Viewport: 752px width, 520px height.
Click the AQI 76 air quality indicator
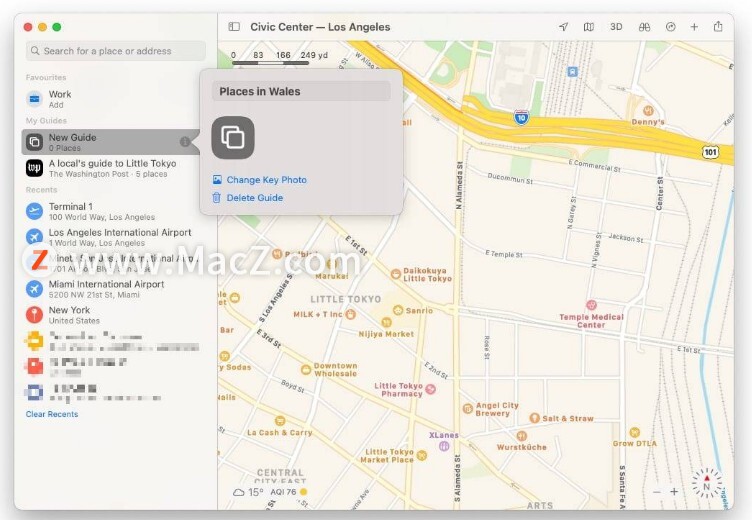tap(289, 492)
